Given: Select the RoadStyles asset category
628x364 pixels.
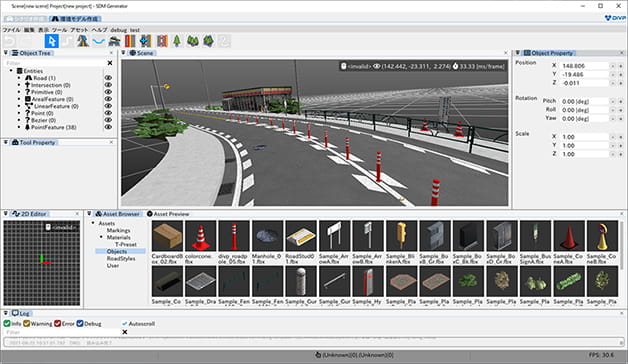Looking at the screenshot, I should tap(121, 258).
